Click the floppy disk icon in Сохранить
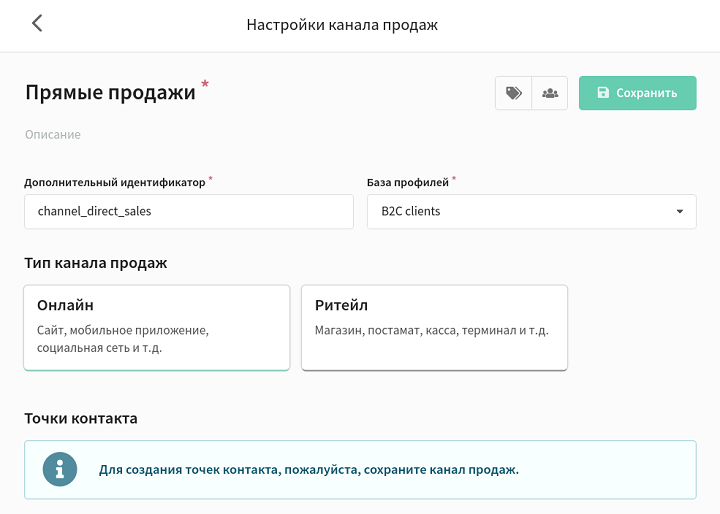 tap(603, 93)
